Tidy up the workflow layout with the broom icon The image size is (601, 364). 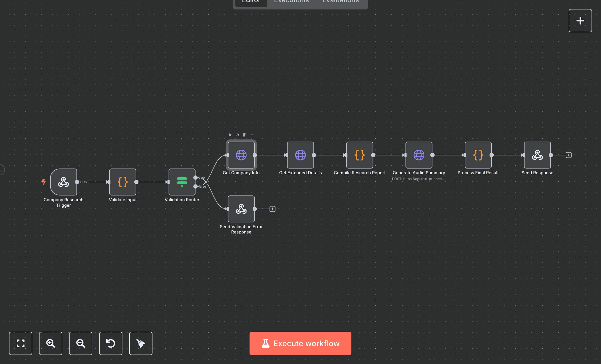pos(141,343)
